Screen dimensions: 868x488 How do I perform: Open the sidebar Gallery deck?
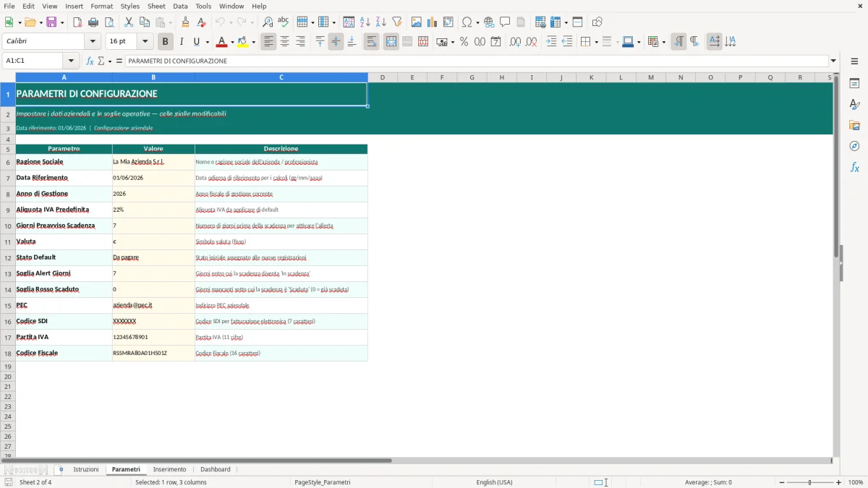click(x=854, y=126)
